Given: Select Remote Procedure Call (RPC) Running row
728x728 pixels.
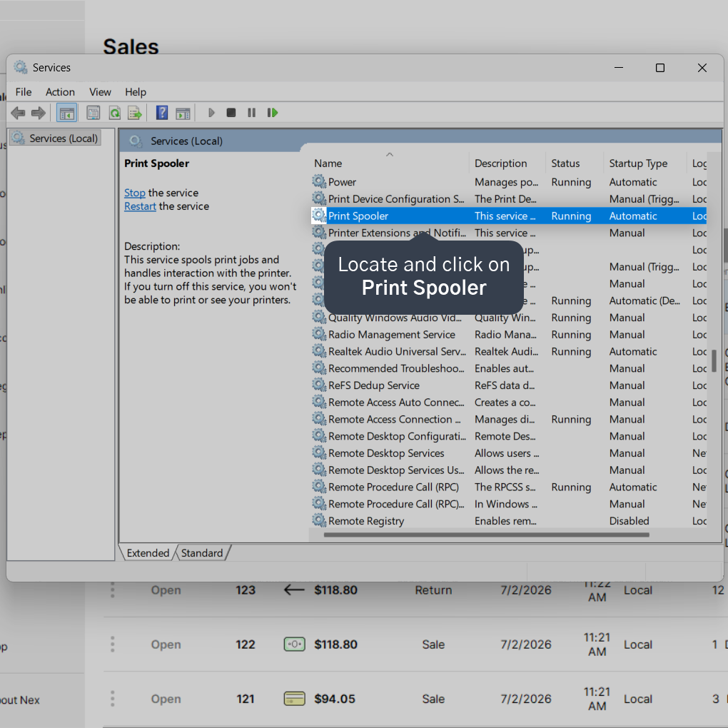Looking at the screenshot, I should (x=509, y=487).
